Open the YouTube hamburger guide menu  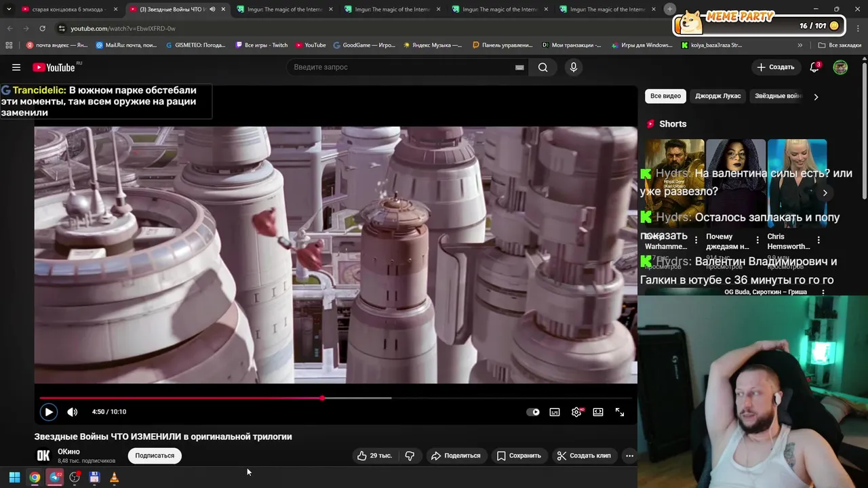point(16,67)
